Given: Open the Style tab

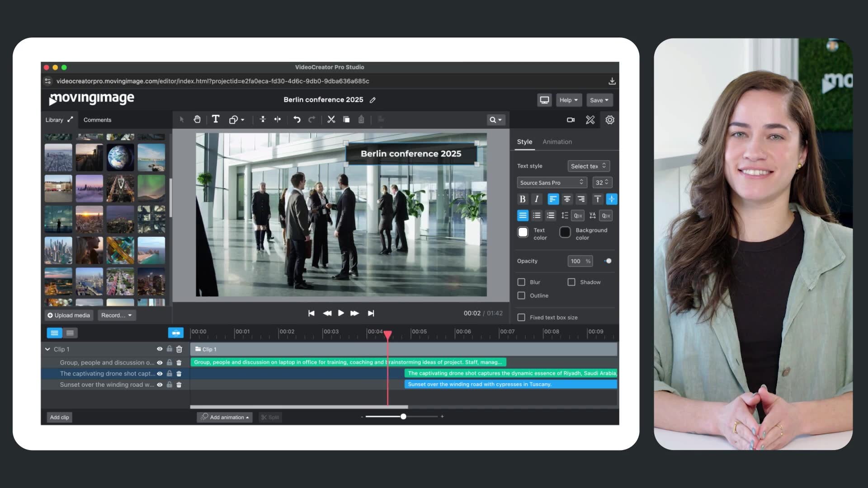Looking at the screenshot, I should [524, 142].
